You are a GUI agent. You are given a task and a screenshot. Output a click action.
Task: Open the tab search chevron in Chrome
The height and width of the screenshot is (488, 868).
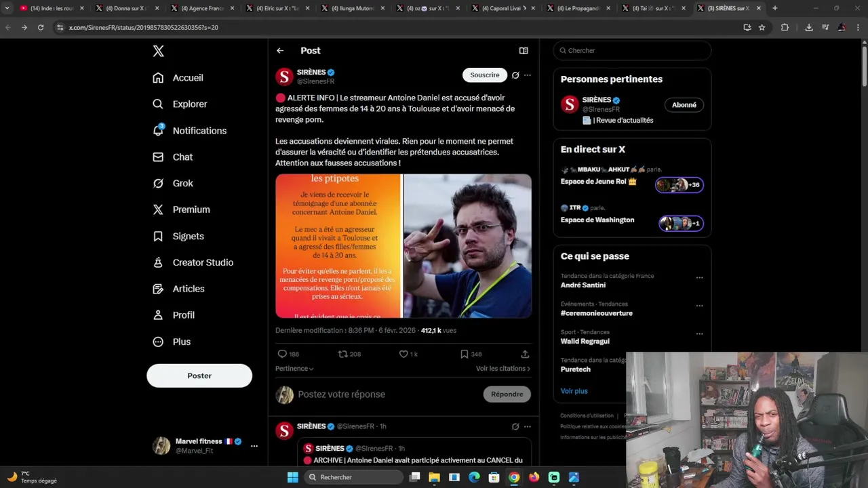(x=7, y=8)
